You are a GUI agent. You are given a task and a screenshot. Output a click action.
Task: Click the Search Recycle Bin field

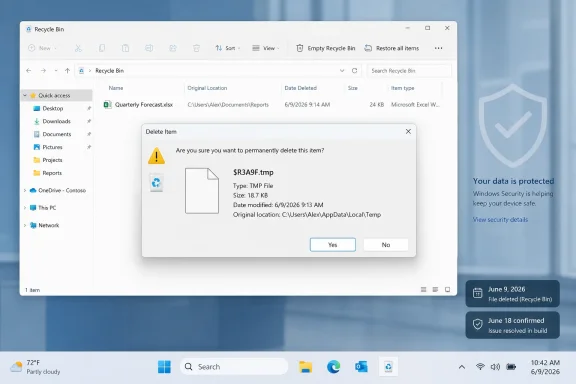[409, 71]
